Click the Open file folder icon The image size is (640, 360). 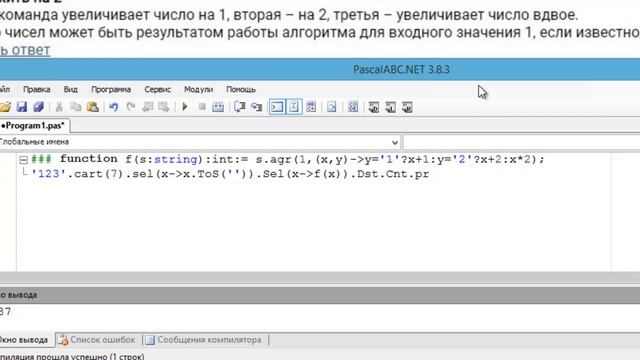[5, 107]
